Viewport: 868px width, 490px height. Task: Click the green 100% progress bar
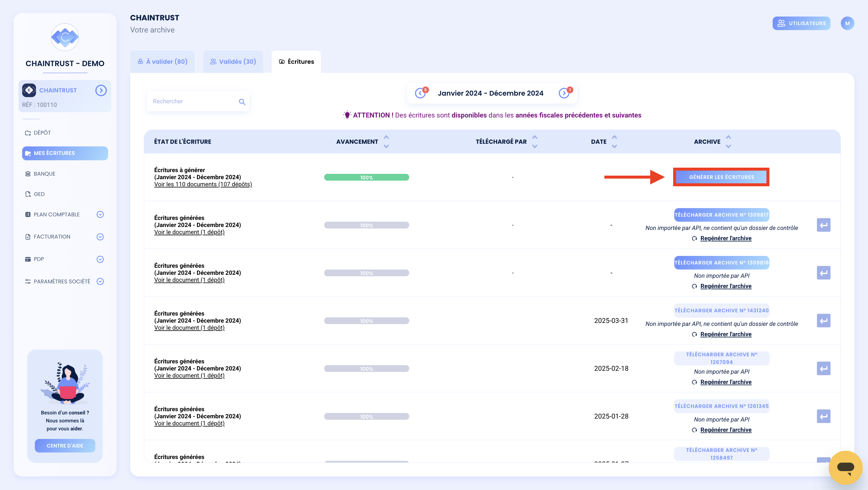click(x=367, y=177)
